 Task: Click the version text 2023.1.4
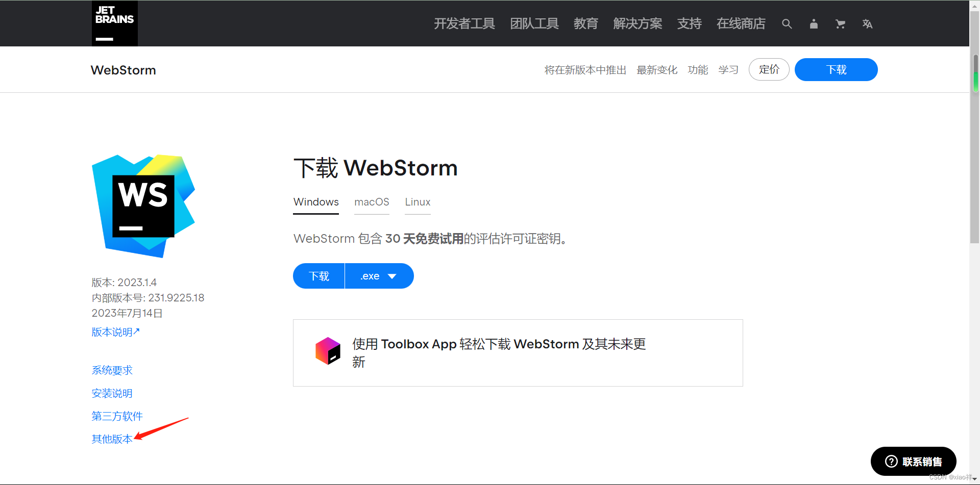[x=137, y=283]
